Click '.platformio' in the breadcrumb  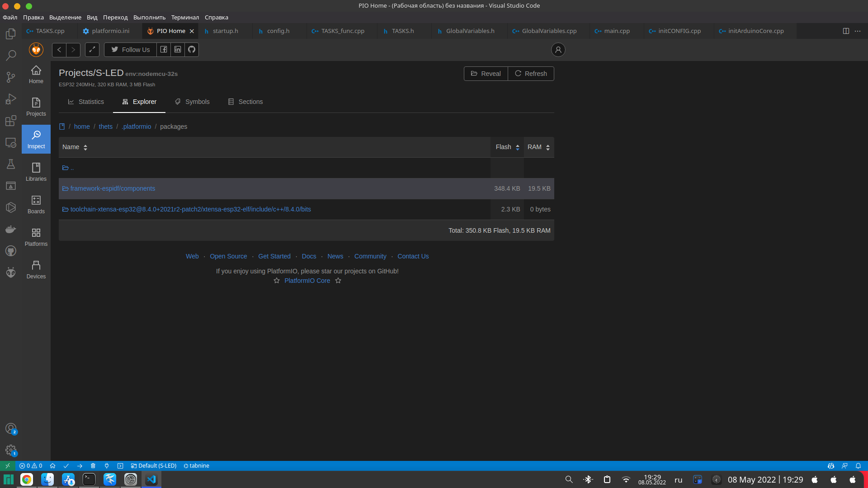tap(137, 127)
